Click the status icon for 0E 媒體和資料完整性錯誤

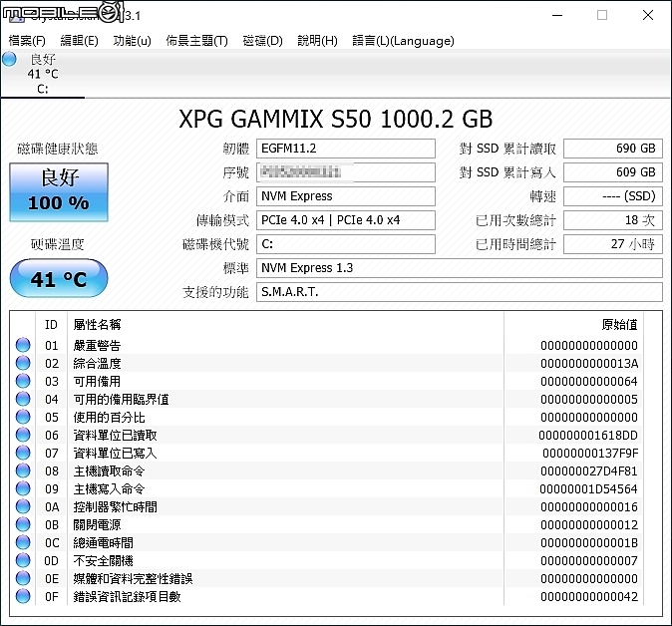[23, 578]
